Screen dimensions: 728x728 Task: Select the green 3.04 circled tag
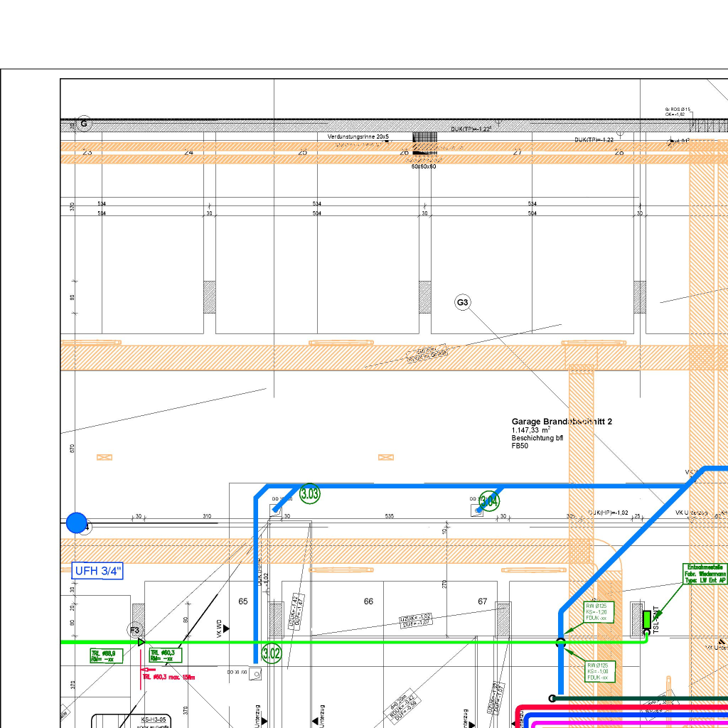488,501
